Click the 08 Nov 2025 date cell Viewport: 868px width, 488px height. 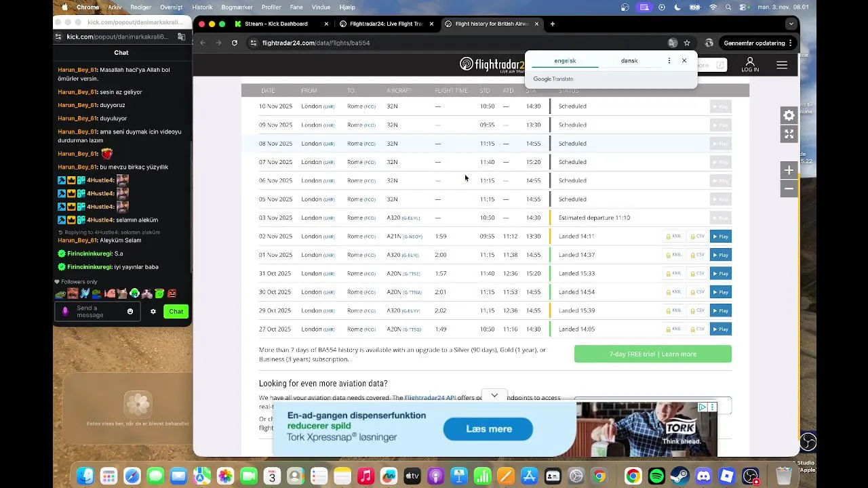pos(275,144)
